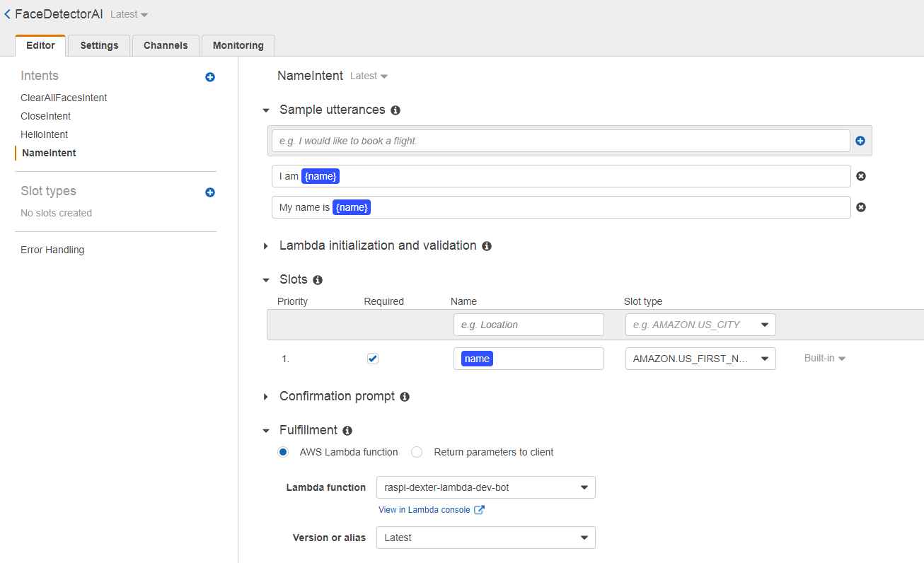The width and height of the screenshot is (924, 563).
Task: Switch to the Monitoring tab
Action: (238, 45)
